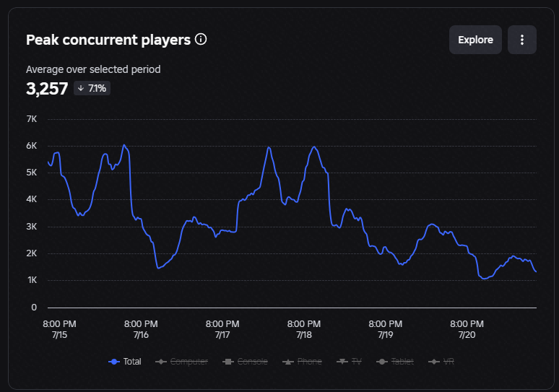This screenshot has height=392, width=559.
Task: Click the Explore button
Action: pyautogui.click(x=475, y=40)
